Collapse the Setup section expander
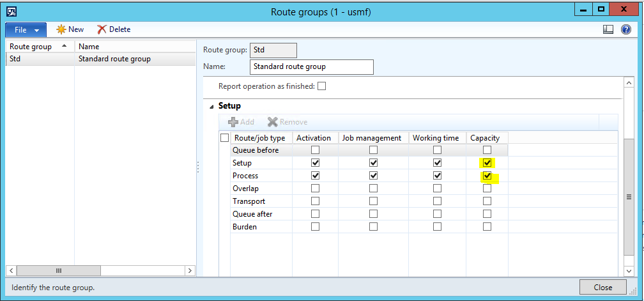644x301 pixels. pos(211,106)
